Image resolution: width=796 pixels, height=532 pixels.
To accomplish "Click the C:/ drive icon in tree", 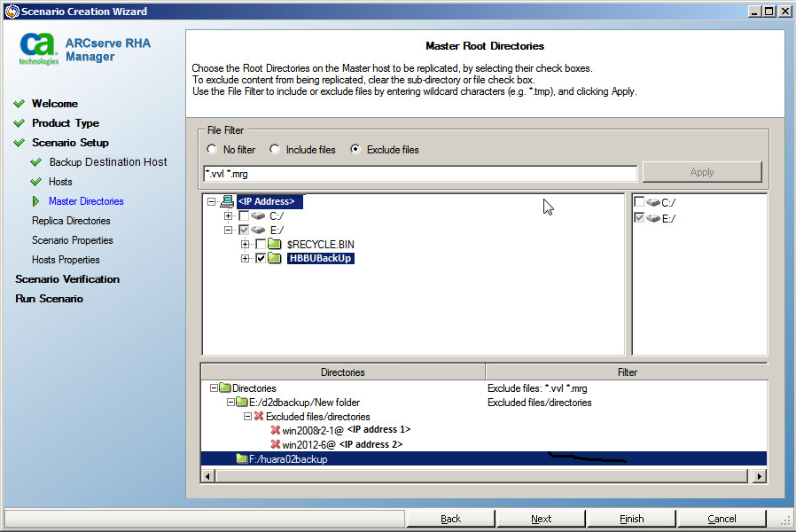I will pos(258,215).
